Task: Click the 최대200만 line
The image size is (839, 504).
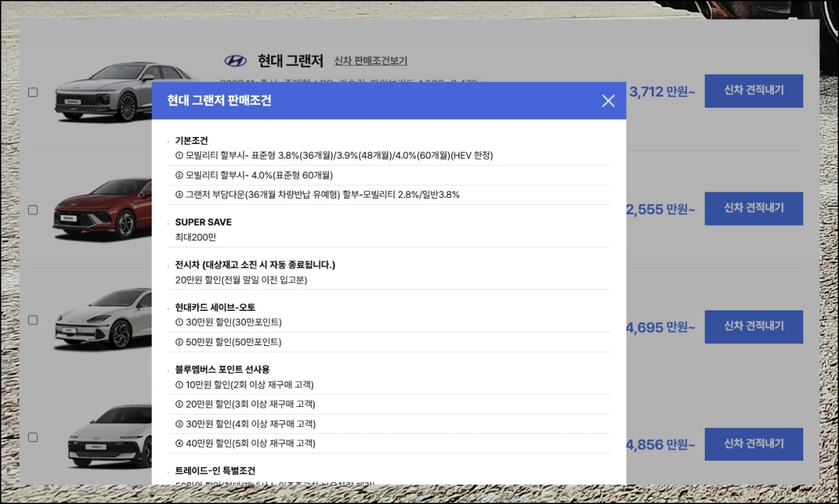Action: pos(196,237)
